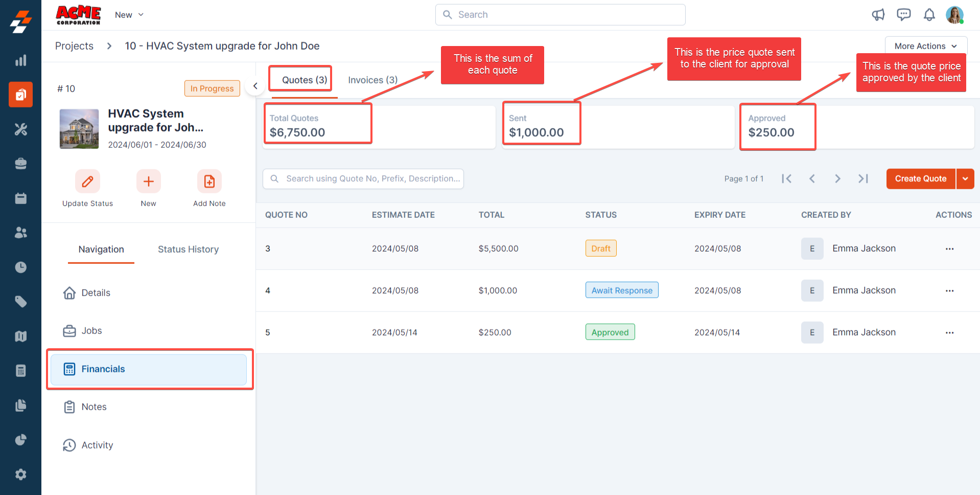Click the megaphone announcements icon

878,15
